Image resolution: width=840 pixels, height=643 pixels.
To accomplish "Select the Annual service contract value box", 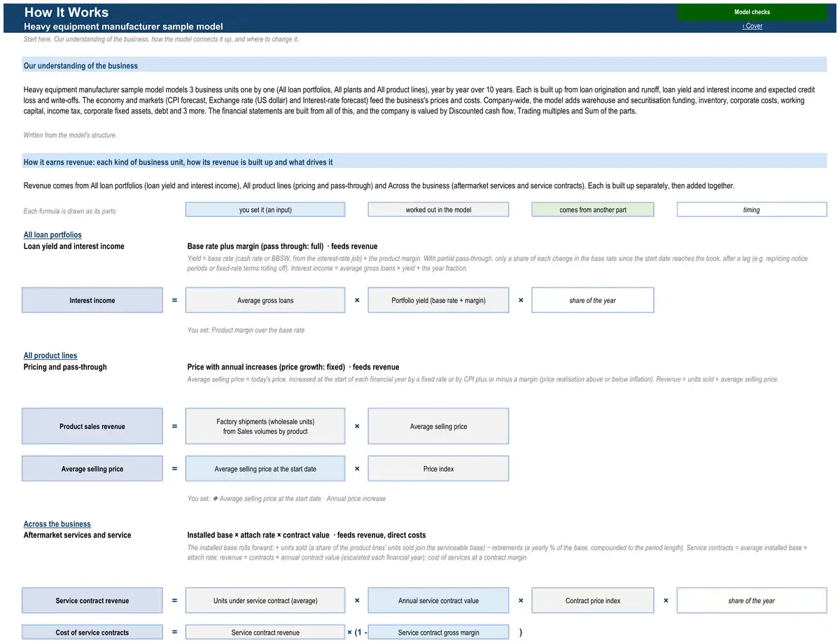I will pos(438,600).
